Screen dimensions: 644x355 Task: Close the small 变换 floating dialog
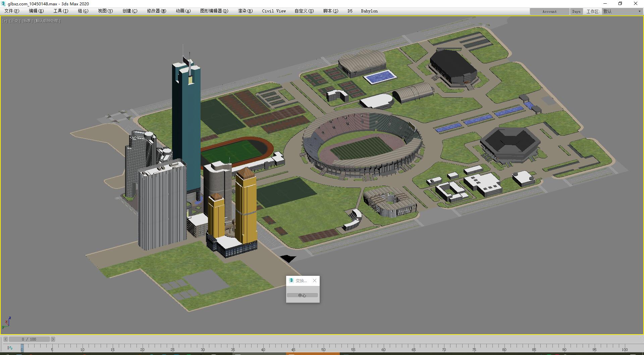click(x=314, y=281)
